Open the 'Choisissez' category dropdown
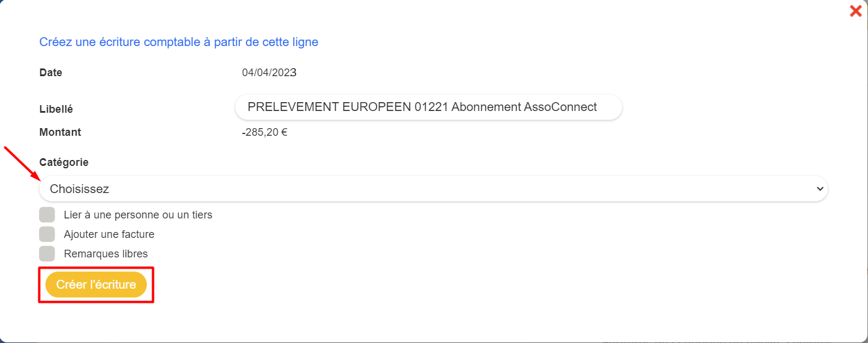 point(433,189)
